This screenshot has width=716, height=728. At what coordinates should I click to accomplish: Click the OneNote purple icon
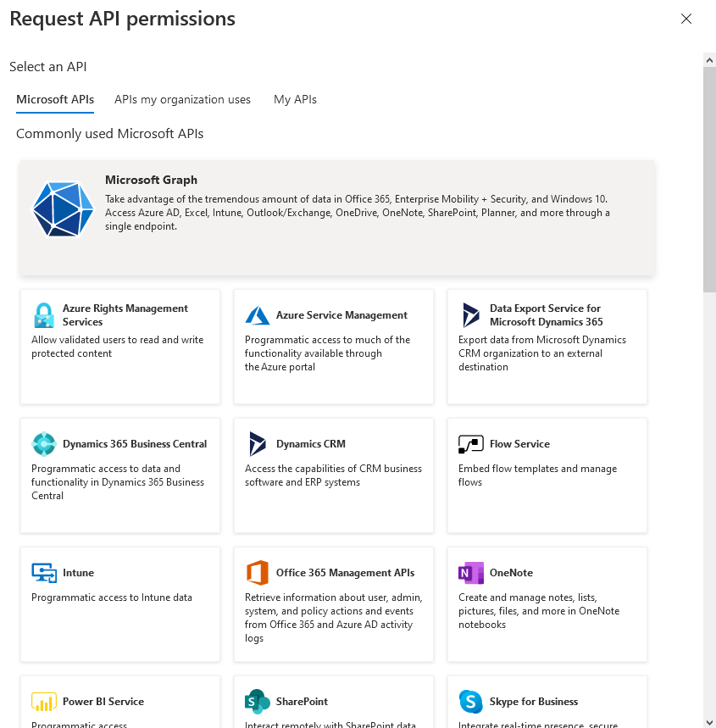point(471,573)
